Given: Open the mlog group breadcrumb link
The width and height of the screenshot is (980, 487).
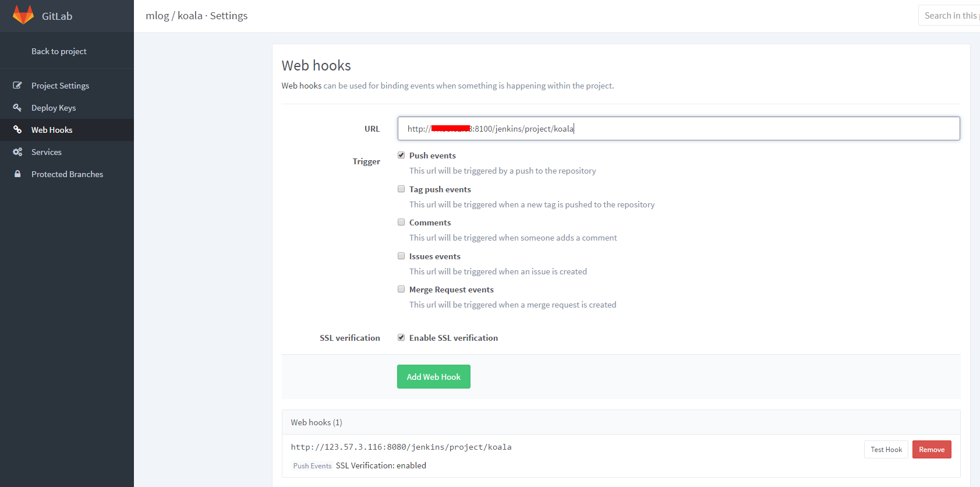Looking at the screenshot, I should click(x=157, y=16).
